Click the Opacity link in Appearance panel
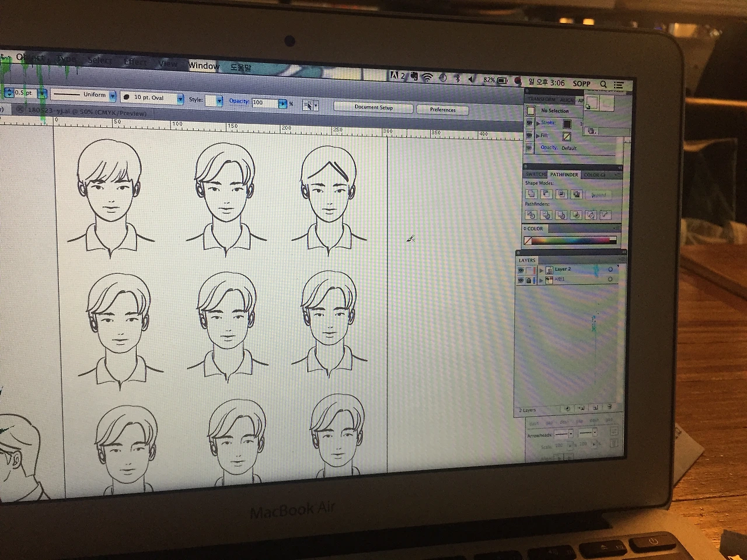747x560 pixels. (549, 148)
